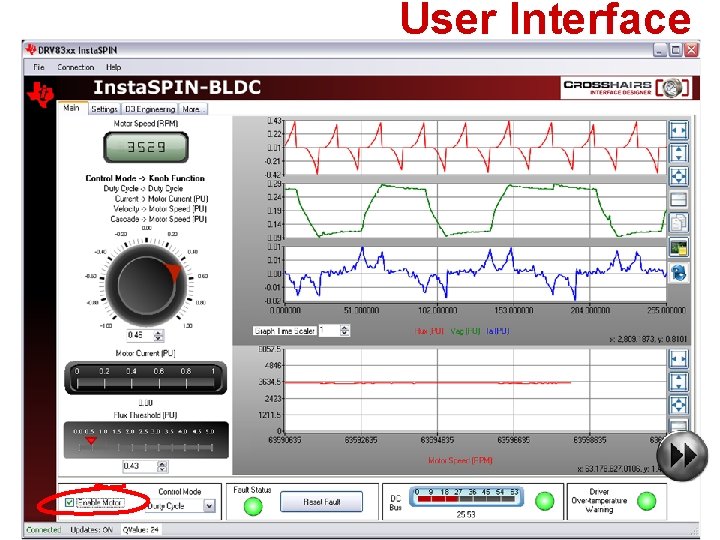Click the DRV83xx InstaSPIN title bar icon

pyautogui.click(x=31, y=49)
